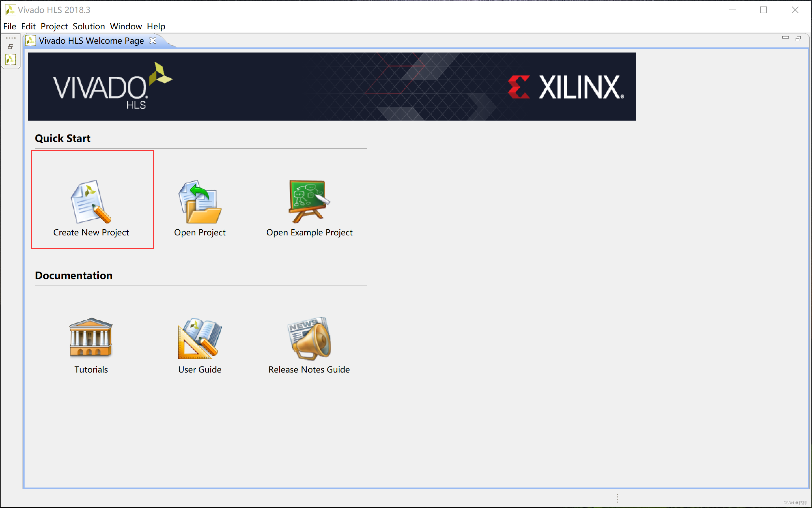812x508 pixels.
Task: Open the Release Notes Guide megaphone icon
Action: click(309, 338)
